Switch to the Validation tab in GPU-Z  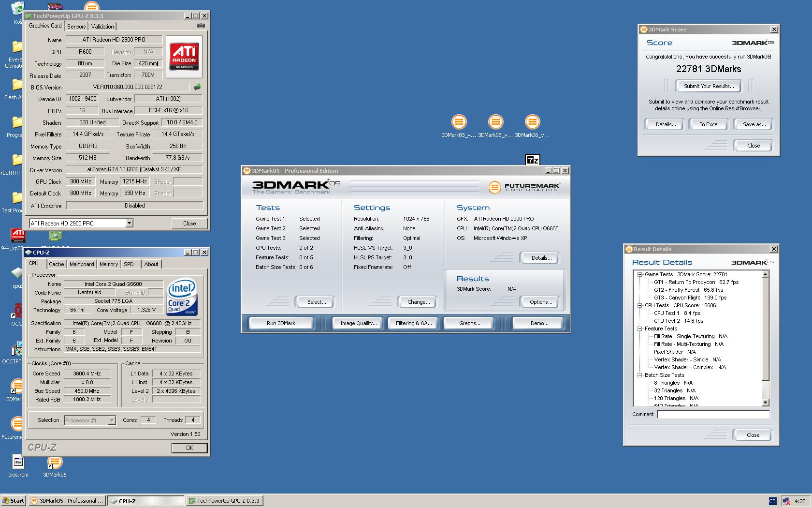tap(102, 27)
